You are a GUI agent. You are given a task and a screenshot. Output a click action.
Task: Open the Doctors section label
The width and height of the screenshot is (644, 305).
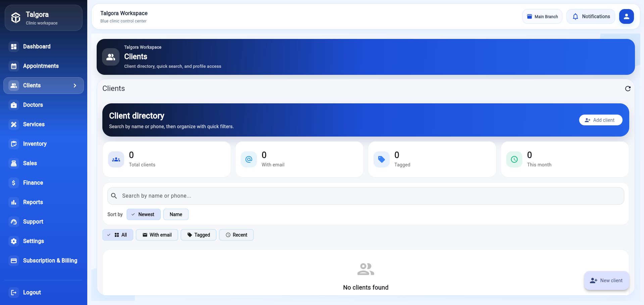click(33, 105)
